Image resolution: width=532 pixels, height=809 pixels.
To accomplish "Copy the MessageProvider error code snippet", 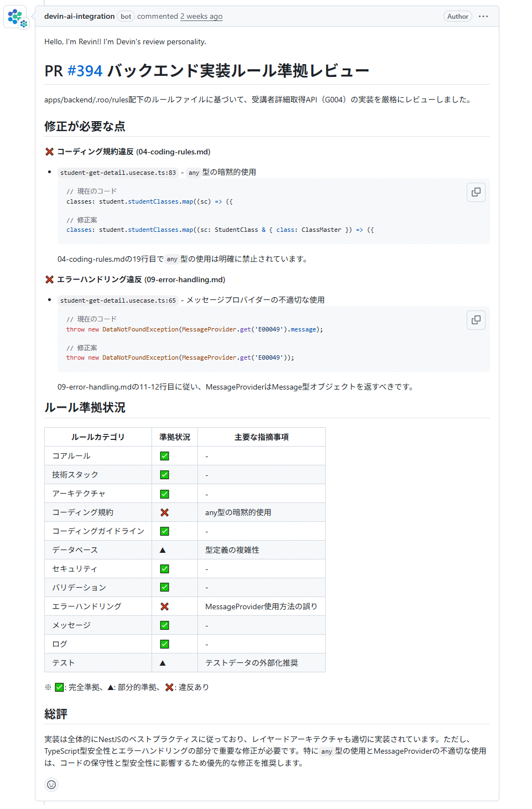I will point(476,320).
